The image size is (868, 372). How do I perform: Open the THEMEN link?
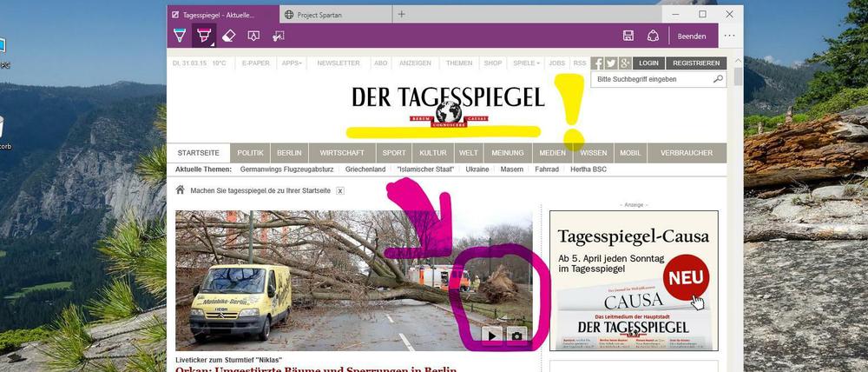pos(459,63)
